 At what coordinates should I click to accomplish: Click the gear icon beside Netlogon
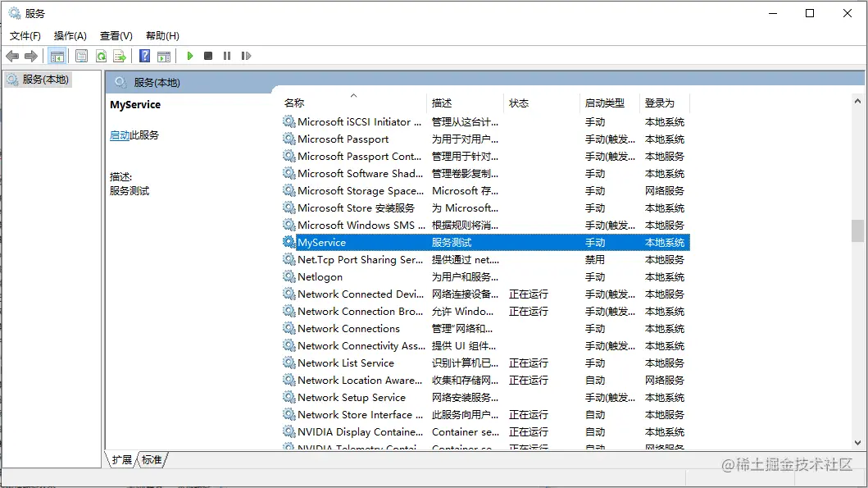pyautogui.click(x=289, y=276)
